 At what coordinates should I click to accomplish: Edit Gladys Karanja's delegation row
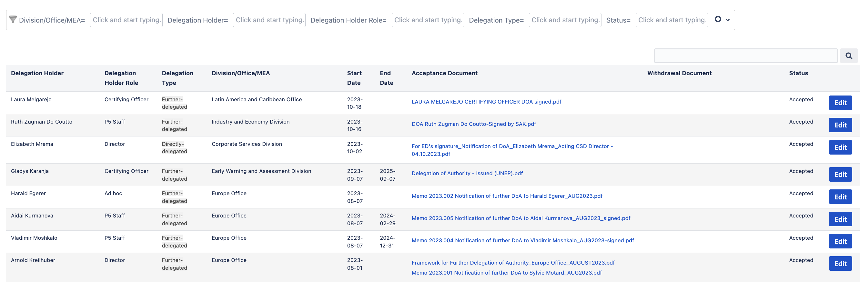point(840,175)
